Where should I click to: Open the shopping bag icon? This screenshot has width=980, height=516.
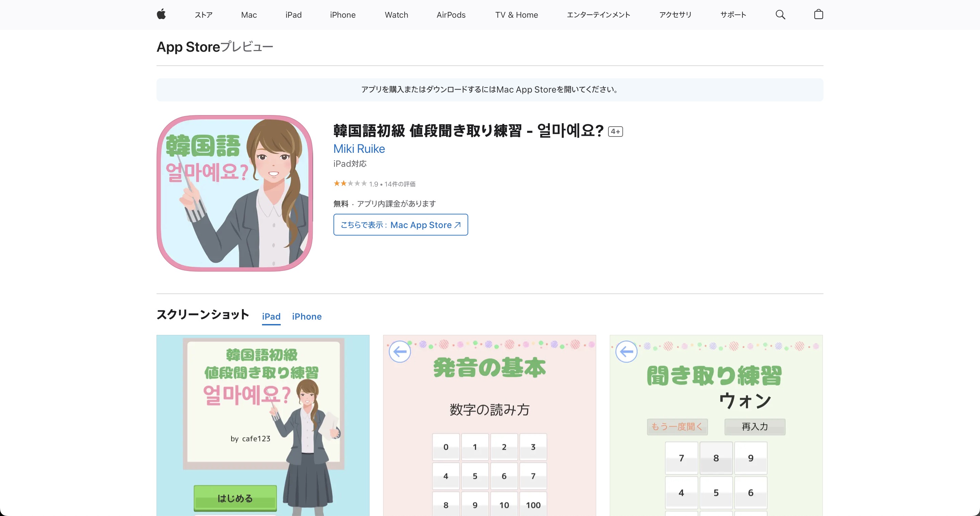[818, 14]
